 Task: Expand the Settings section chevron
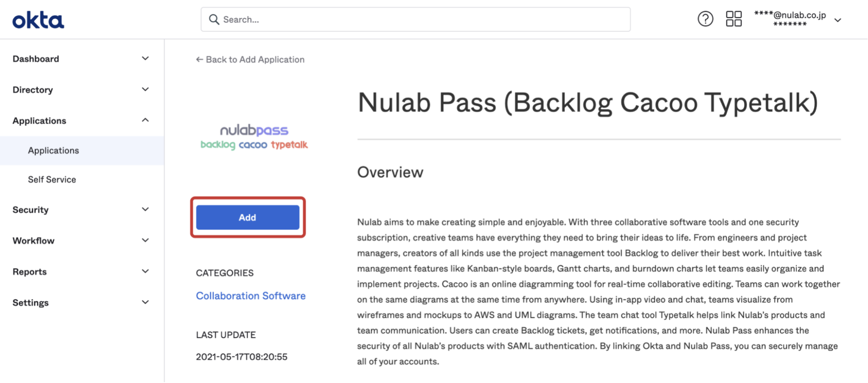(145, 302)
